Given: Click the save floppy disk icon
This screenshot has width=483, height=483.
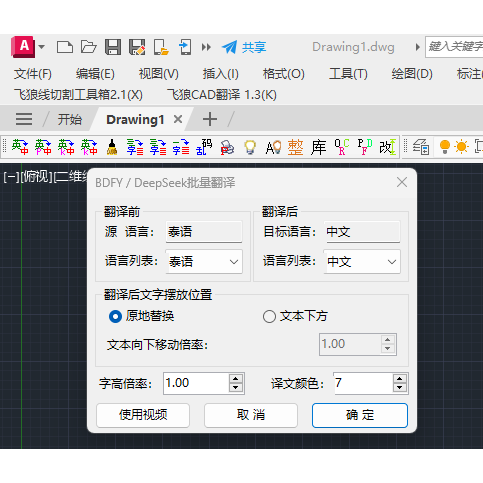Looking at the screenshot, I should 113,47.
